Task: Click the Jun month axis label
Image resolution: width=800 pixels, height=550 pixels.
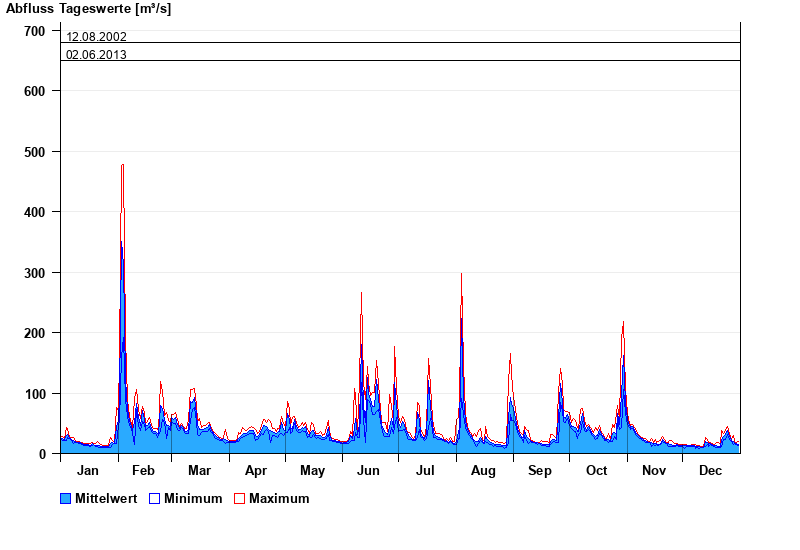Action: 369,471
